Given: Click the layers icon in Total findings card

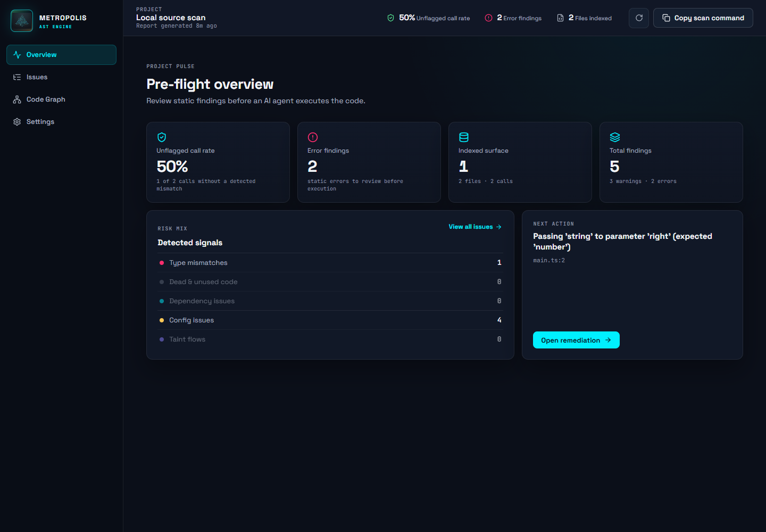Looking at the screenshot, I should click(615, 137).
